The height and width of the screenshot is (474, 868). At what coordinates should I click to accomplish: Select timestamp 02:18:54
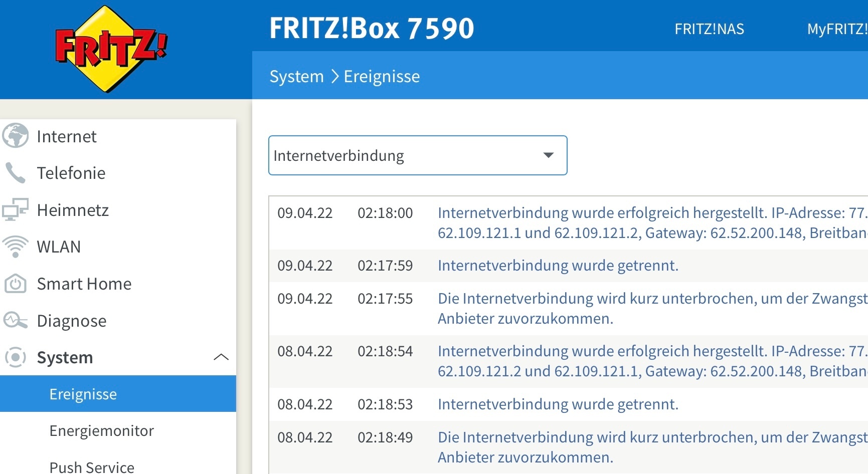tap(385, 351)
